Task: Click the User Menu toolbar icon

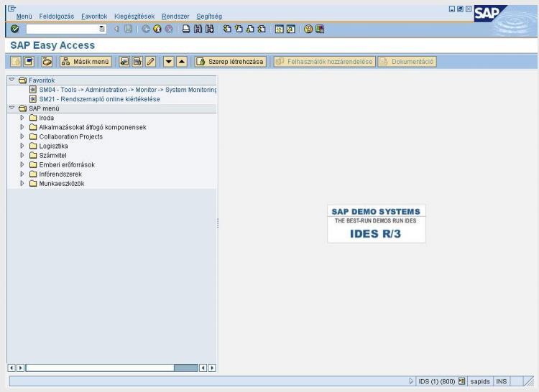Action: 16,62
